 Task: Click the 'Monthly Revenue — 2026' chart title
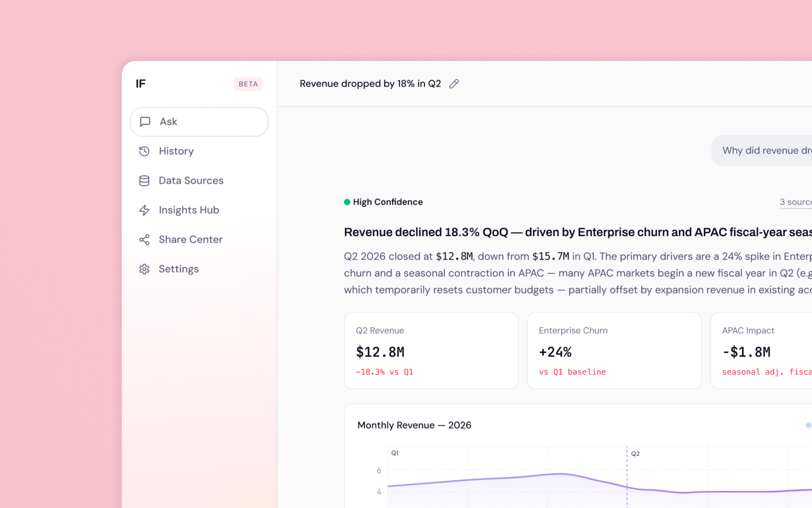414,425
